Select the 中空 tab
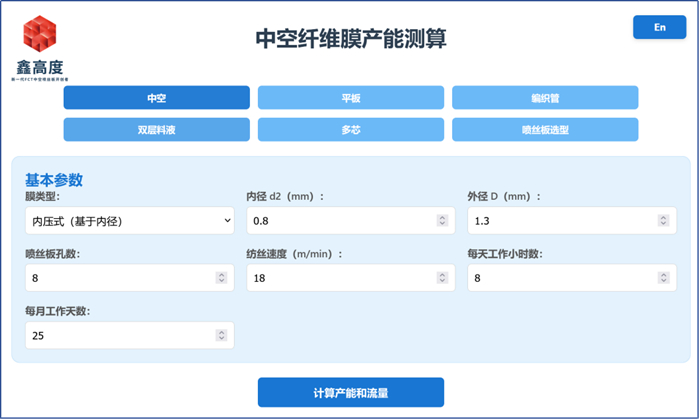This screenshot has width=700, height=420. click(x=157, y=98)
